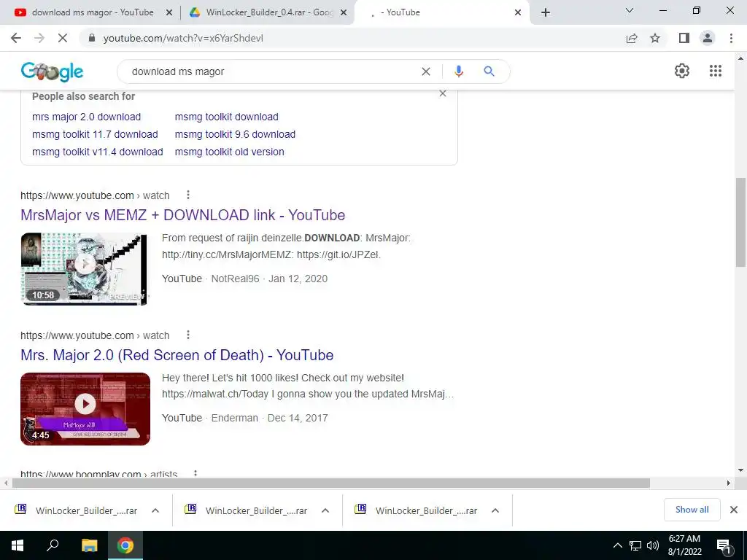Click Chrome icon in the taskbar
This screenshot has width=747, height=560.
tap(125, 545)
